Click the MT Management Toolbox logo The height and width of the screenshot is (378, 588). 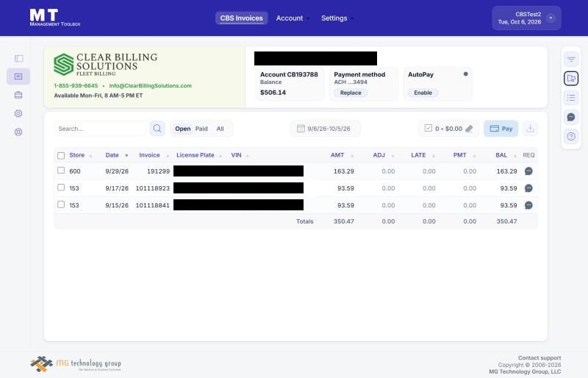(54, 17)
